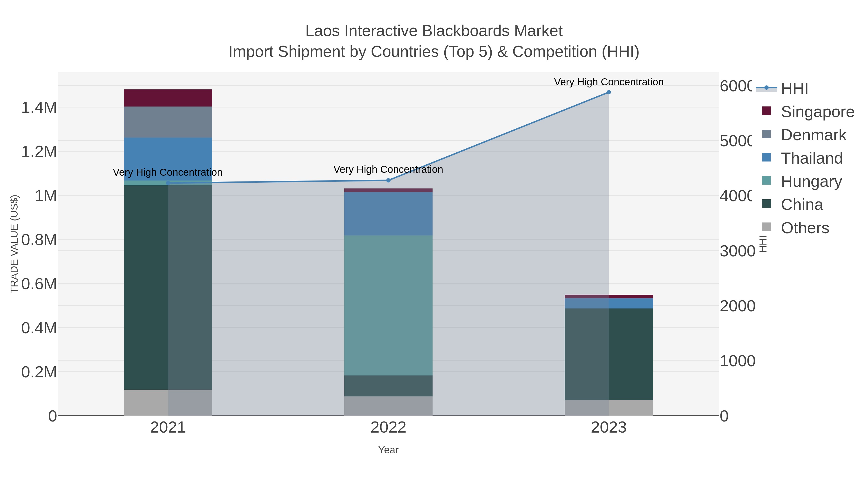Click the 0.2M y-axis tick label
The width and height of the screenshot is (868, 488).
(39, 372)
